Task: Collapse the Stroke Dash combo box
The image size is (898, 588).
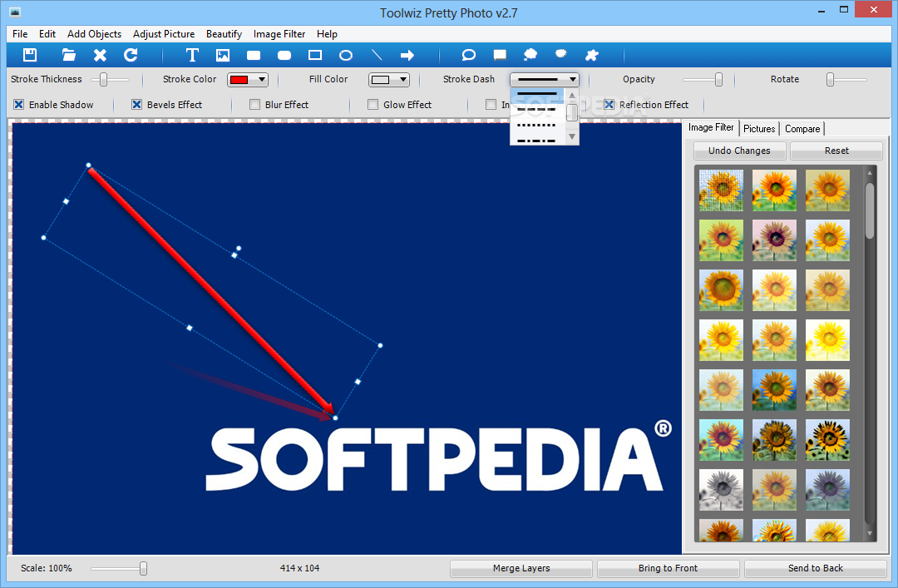Action: 545,80
